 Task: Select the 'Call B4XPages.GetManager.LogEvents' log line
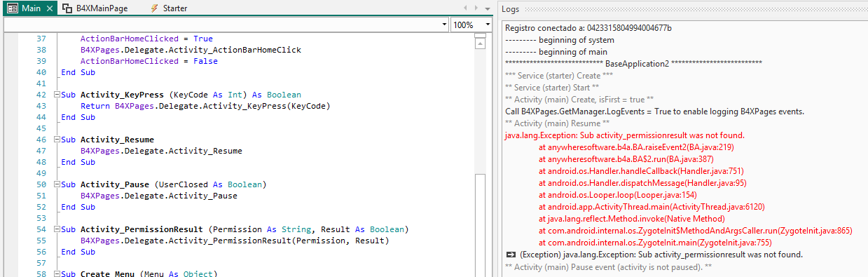[x=654, y=112]
